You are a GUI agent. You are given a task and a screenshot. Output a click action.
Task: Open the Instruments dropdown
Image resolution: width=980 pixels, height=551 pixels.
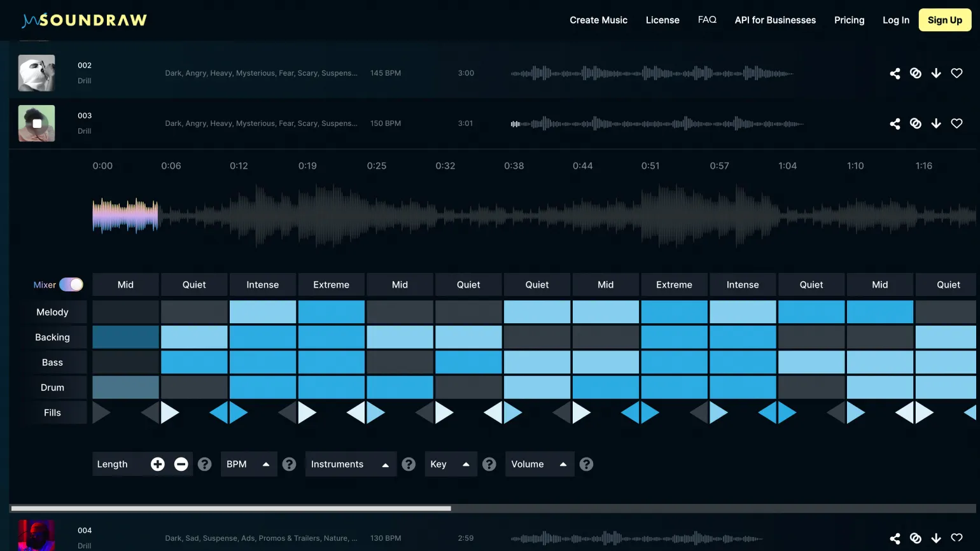click(350, 464)
